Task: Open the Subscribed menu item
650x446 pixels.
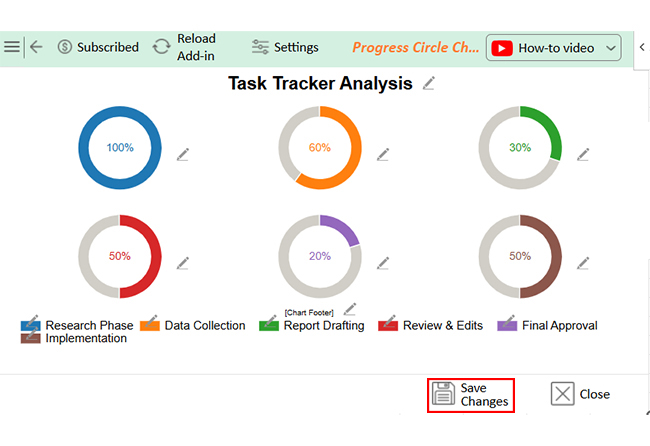Action: pos(98,47)
